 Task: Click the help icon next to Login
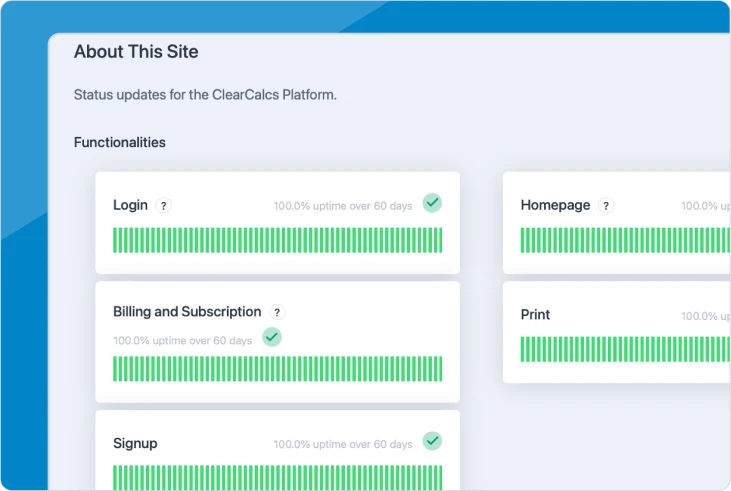pos(163,206)
